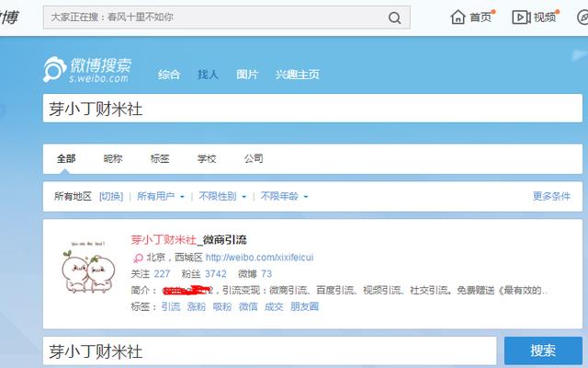Expand the 所有用户 dropdown
Screen dimensions: 588x368
tap(161, 196)
